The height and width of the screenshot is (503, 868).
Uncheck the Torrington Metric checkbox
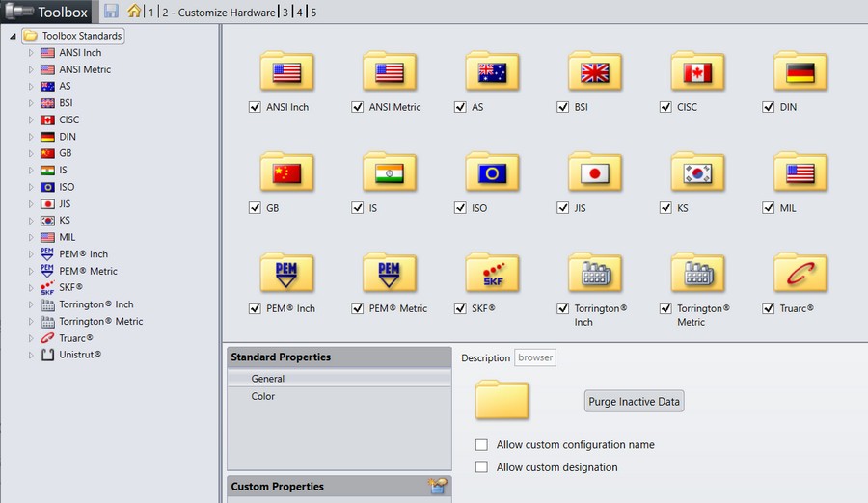click(665, 308)
